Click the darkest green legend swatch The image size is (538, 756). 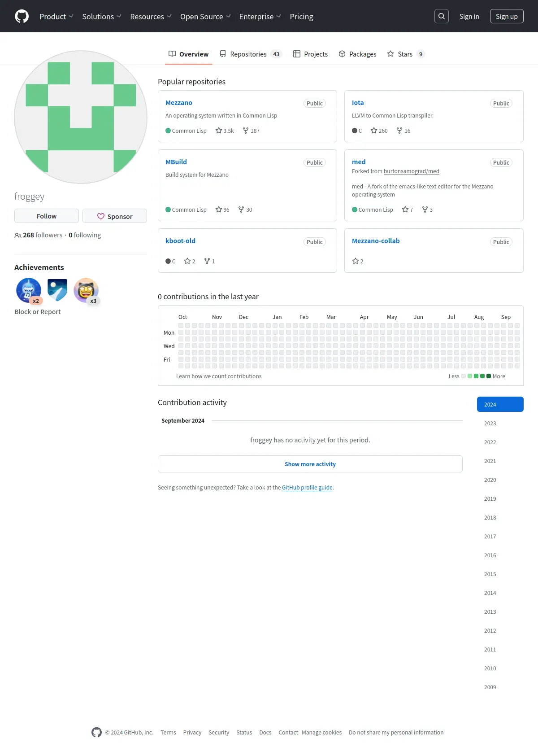click(489, 376)
